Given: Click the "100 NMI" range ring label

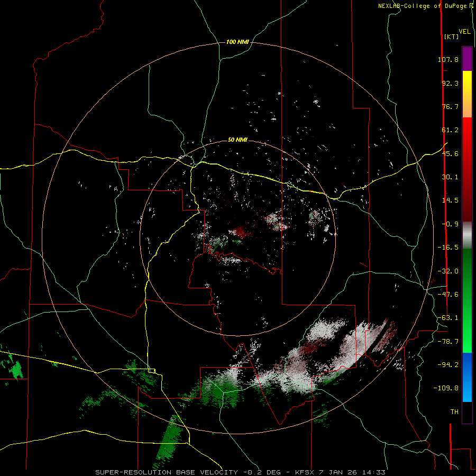Looking at the screenshot, I should pyautogui.click(x=237, y=42).
